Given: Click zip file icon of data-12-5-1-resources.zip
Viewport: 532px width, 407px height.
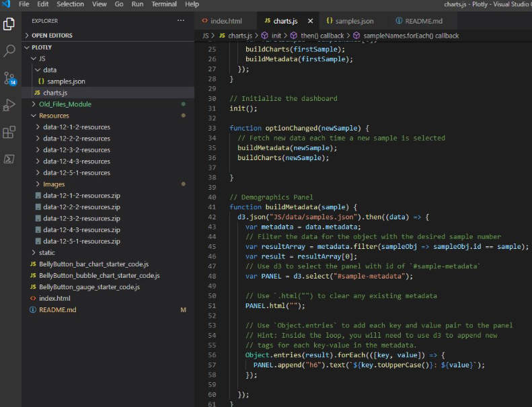Looking at the screenshot, I should [x=38, y=242].
